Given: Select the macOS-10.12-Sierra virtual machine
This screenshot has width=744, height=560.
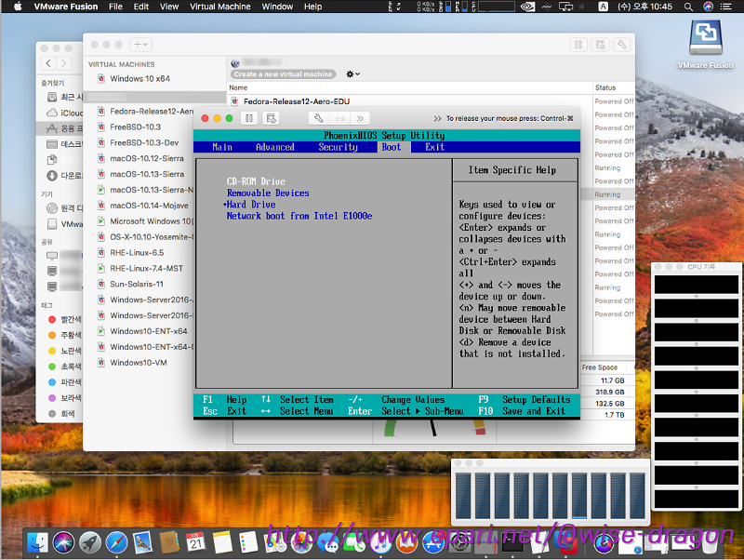Looking at the screenshot, I should coord(147,158).
